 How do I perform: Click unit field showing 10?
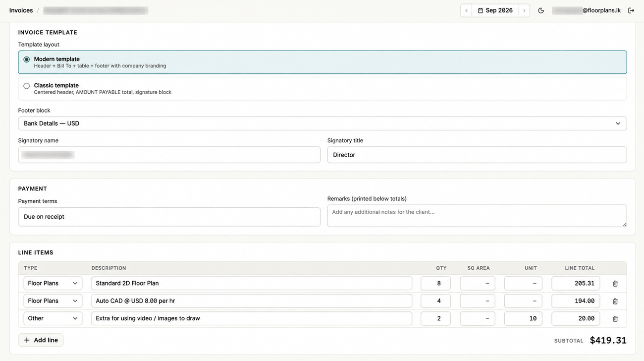(523, 318)
